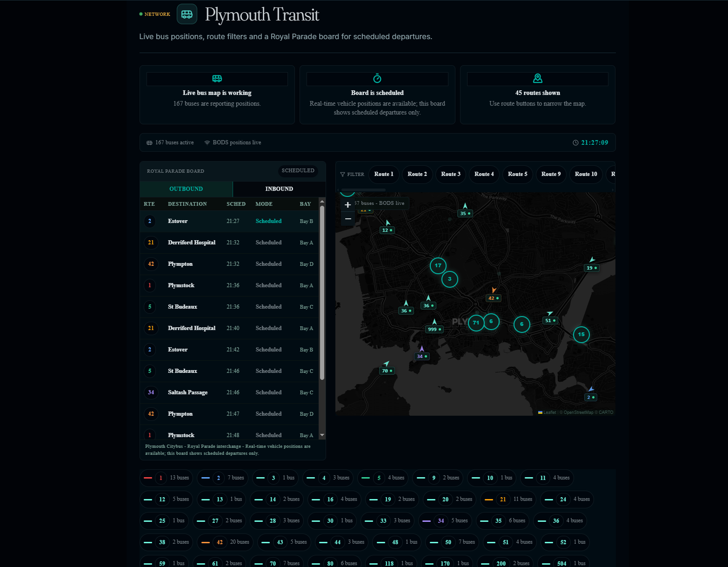Click the route filter horizontal scrollbar
Image resolution: width=728 pixels, height=567 pixels.
click(364, 190)
